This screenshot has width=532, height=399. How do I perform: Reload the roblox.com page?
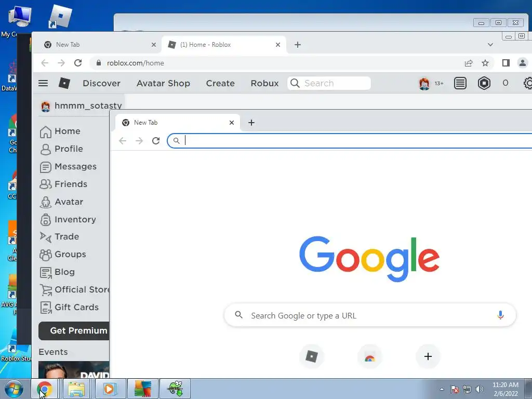(78, 63)
